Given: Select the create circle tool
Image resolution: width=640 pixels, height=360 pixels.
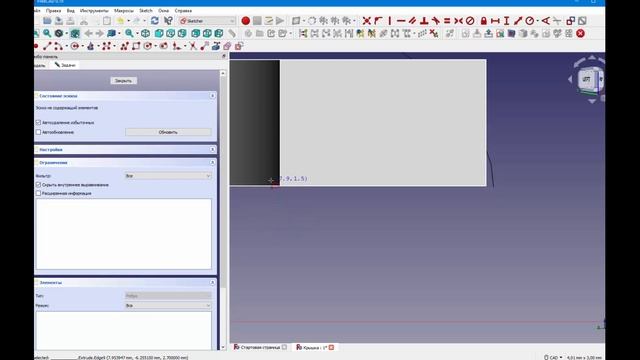Looking at the screenshot, I should pos(75,46).
